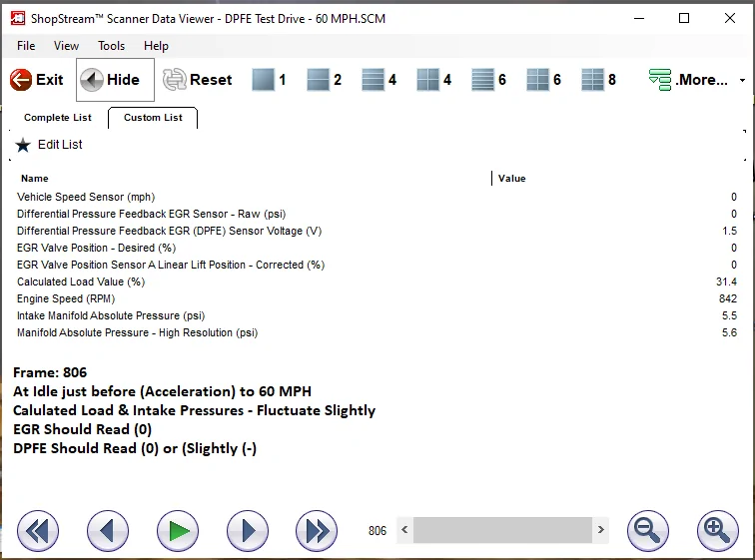
Task: Click the zoom in magnifier icon
Action: tap(717, 531)
